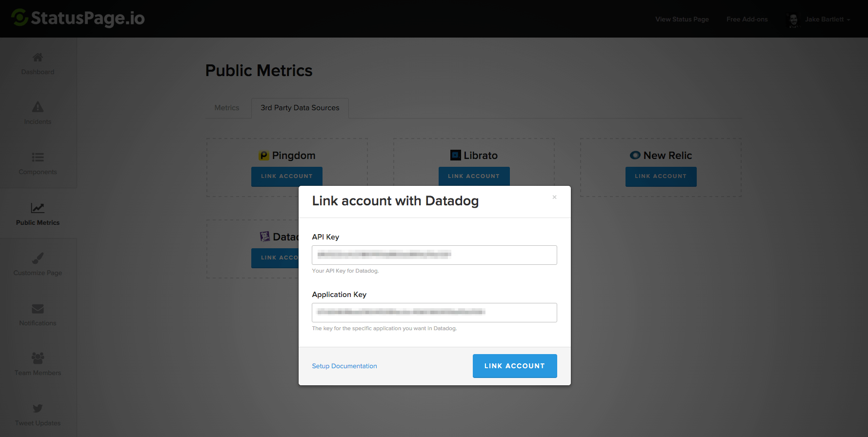868x437 pixels.
Task: Click the Tweet Updates sidebar label
Action: point(38,423)
